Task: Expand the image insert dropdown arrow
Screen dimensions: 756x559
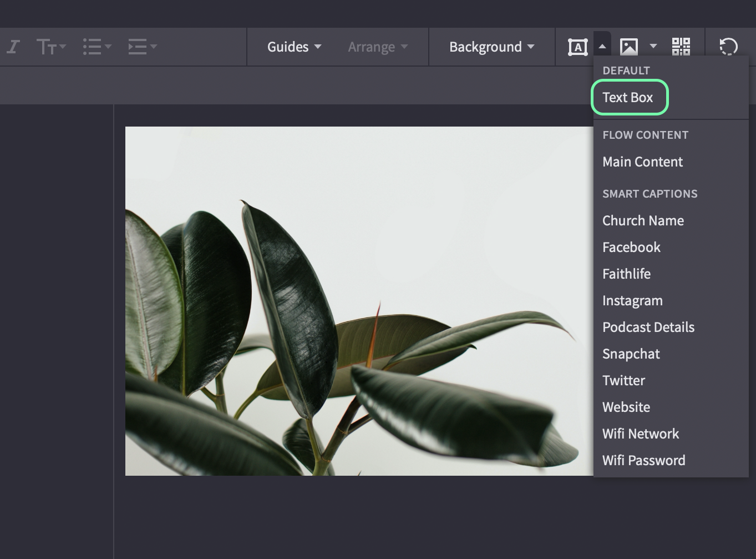Action: click(x=653, y=47)
